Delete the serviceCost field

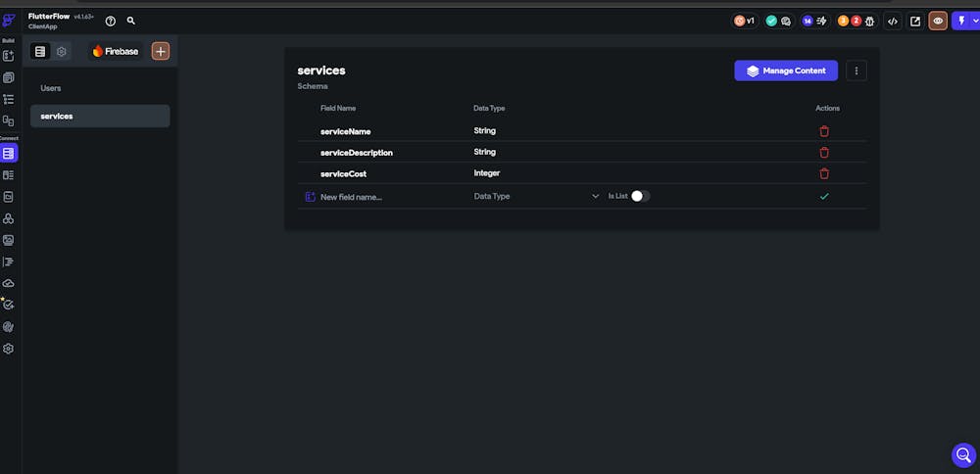click(824, 173)
